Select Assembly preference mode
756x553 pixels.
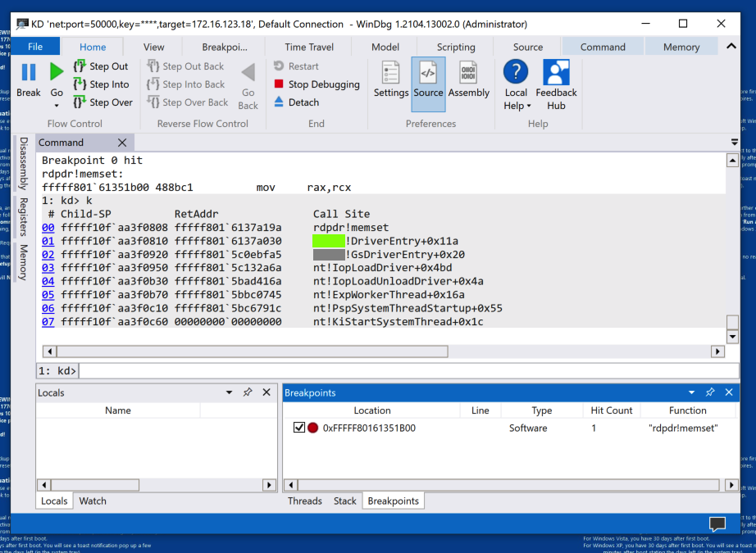pos(468,79)
